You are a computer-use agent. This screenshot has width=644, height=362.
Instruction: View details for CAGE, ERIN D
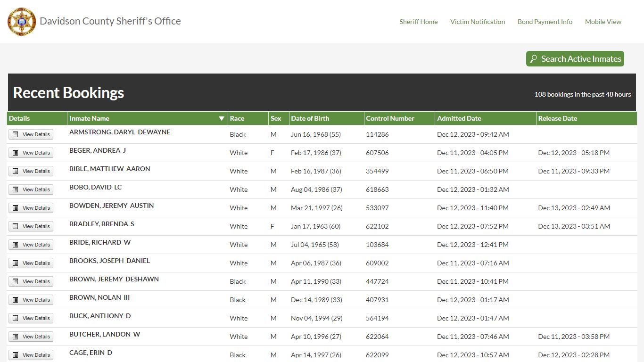(x=31, y=355)
